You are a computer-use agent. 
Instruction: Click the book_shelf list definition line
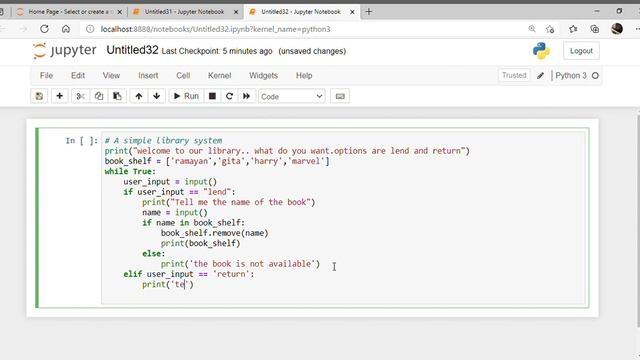[217, 161]
